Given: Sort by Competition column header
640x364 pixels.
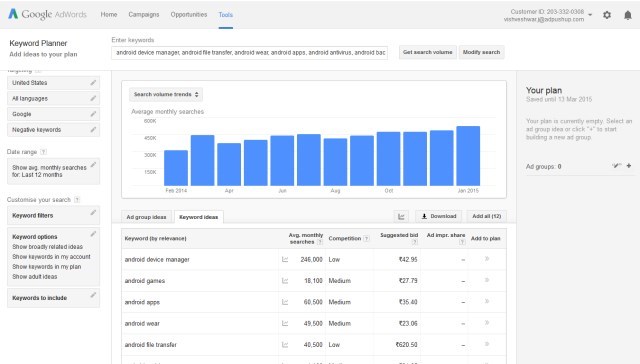Looking at the screenshot, I should (344, 239).
